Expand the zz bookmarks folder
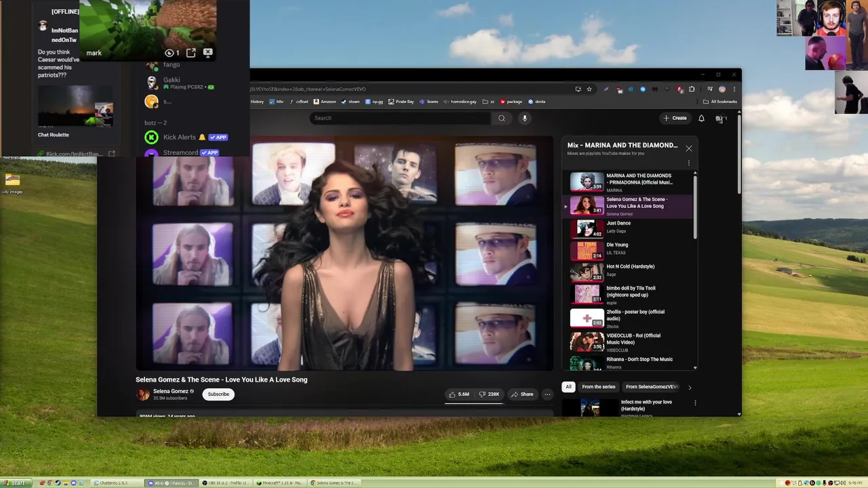 488,102
